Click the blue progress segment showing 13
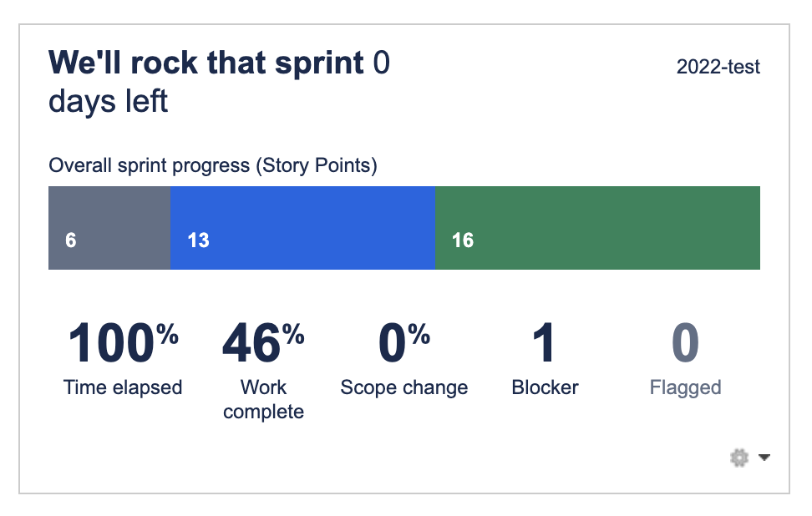This screenshot has height=516, width=812. (x=302, y=228)
